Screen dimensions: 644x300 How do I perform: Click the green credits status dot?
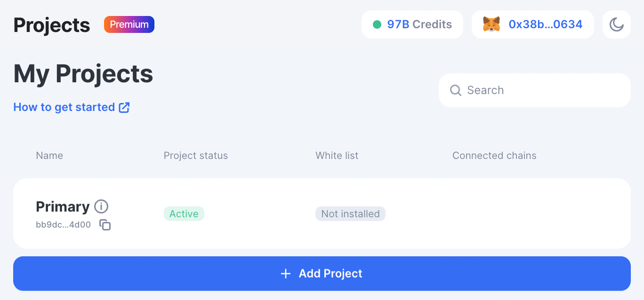[377, 24]
